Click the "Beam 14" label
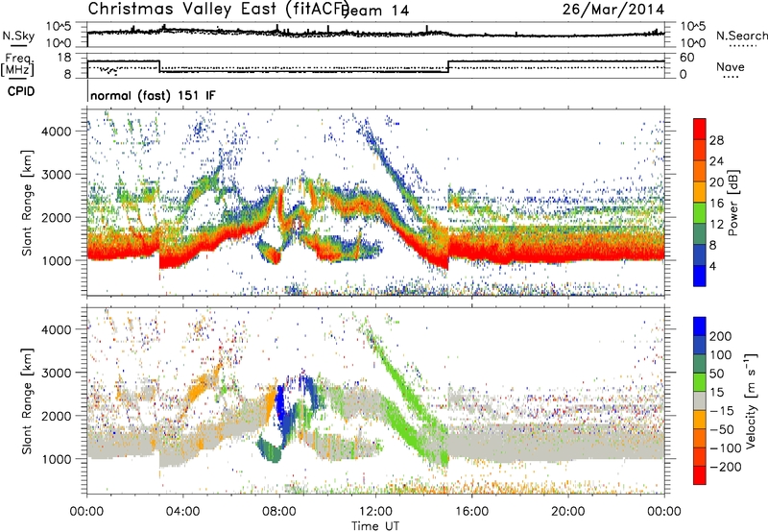This screenshot has height=532, width=768. tap(377, 11)
